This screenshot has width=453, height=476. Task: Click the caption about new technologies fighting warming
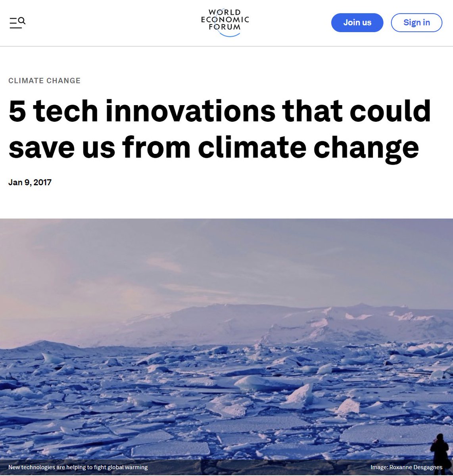click(78, 467)
